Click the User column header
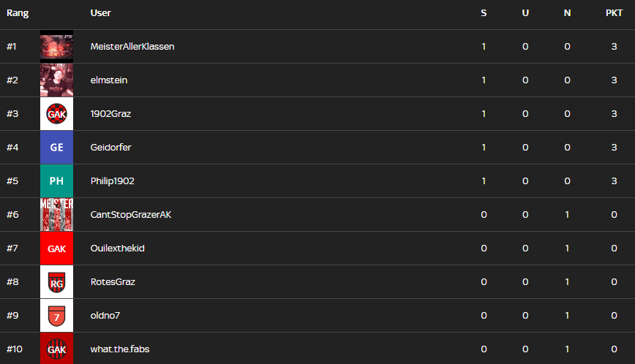The image size is (635, 364). (101, 13)
